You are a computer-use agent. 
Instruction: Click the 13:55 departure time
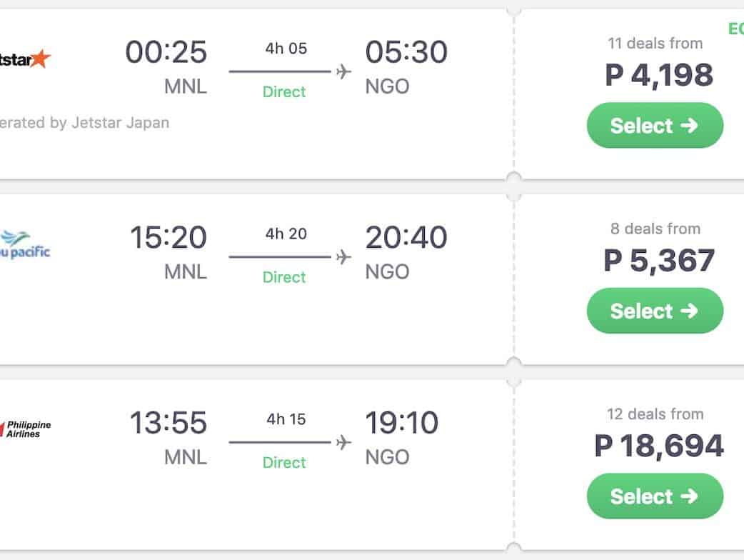pyautogui.click(x=169, y=423)
